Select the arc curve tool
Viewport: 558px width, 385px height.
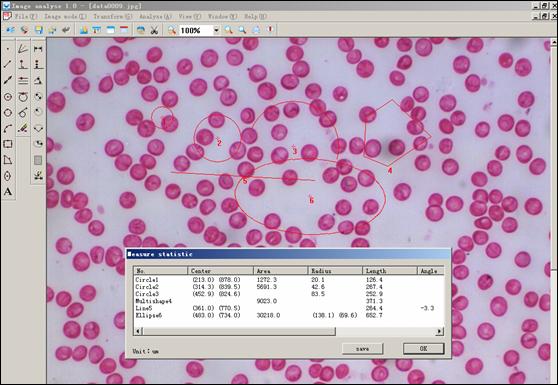[x=8, y=128]
